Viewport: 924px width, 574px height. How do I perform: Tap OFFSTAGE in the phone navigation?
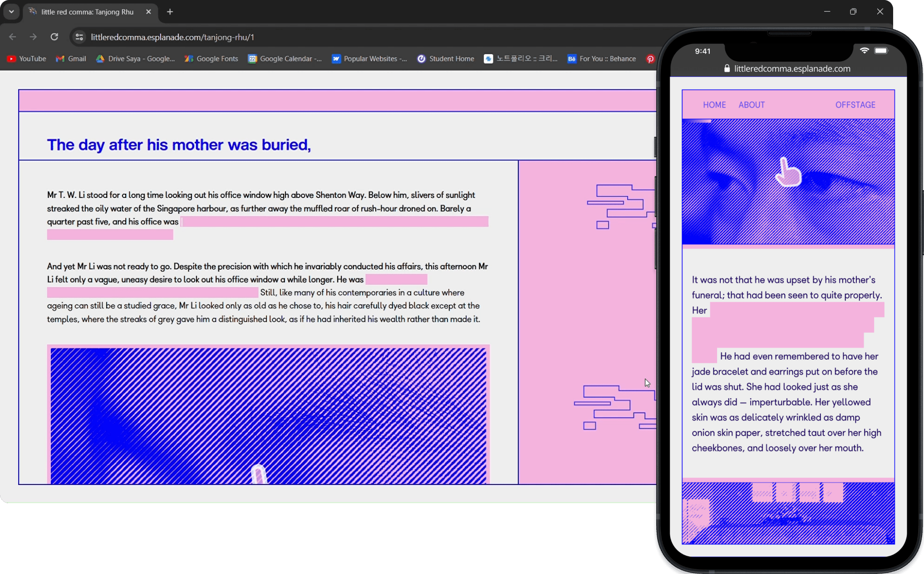[855, 105]
